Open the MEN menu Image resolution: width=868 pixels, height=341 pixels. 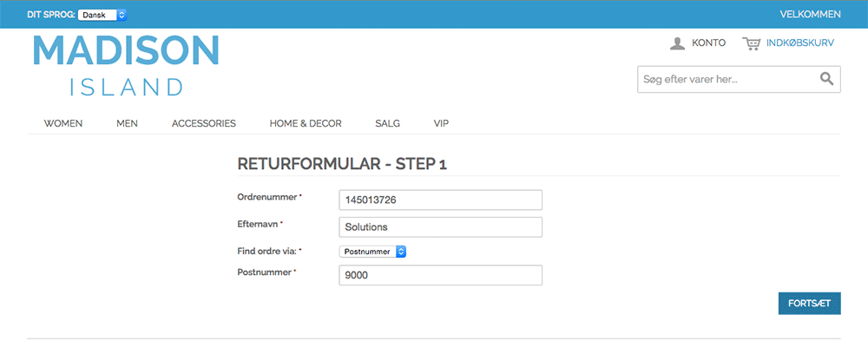click(x=127, y=123)
